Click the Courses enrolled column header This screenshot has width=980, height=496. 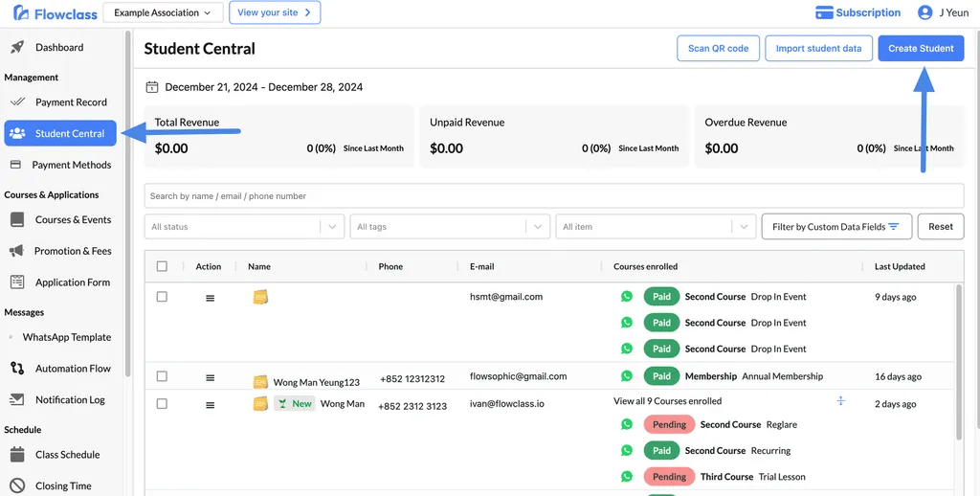(x=646, y=266)
